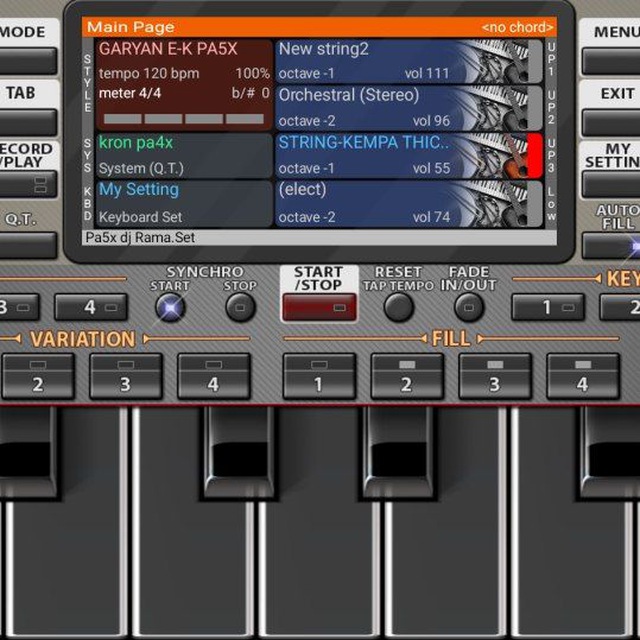The image size is (640, 640).
Task: Select button 4 left of Synchro Start
Action: coord(91,307)
